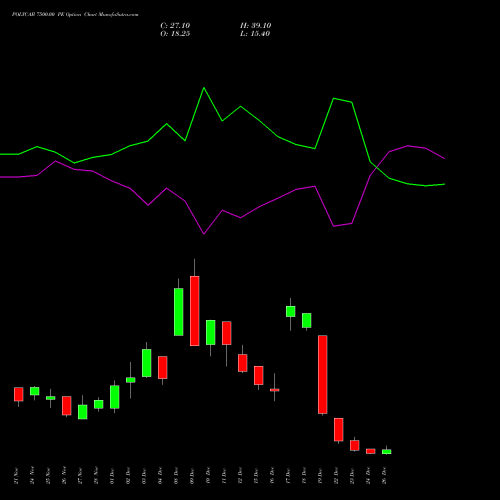
Task: Click the purple indicator line's lowest trough
Action: coord(204,234)
